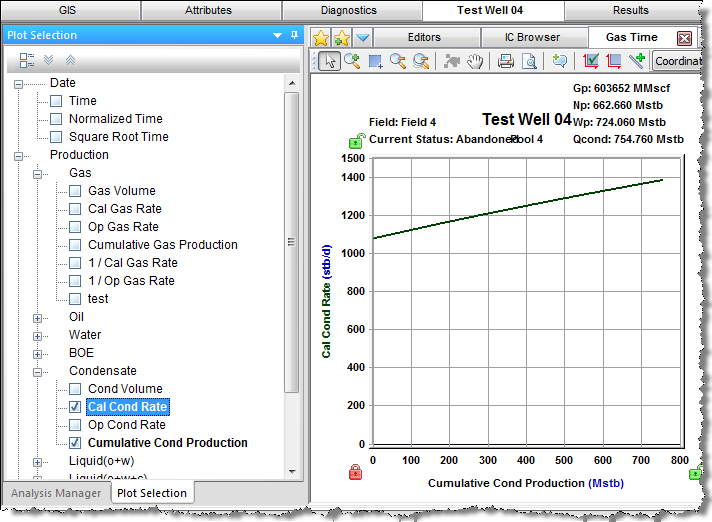712x522 pixels.
Task: Enable the Cumulative Gas Production checkbox
Action: (x=75, y=245)
